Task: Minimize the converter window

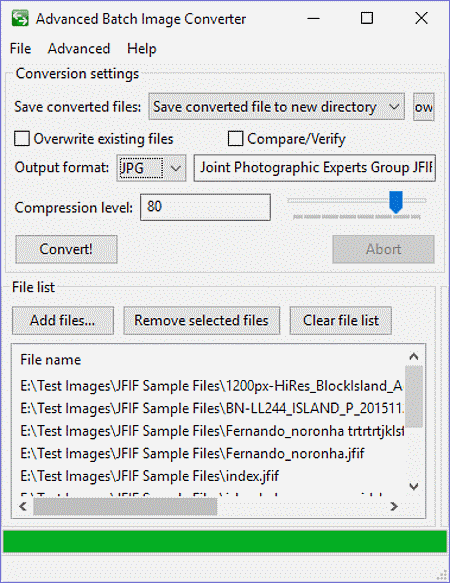Action: [x=314, y=18]
